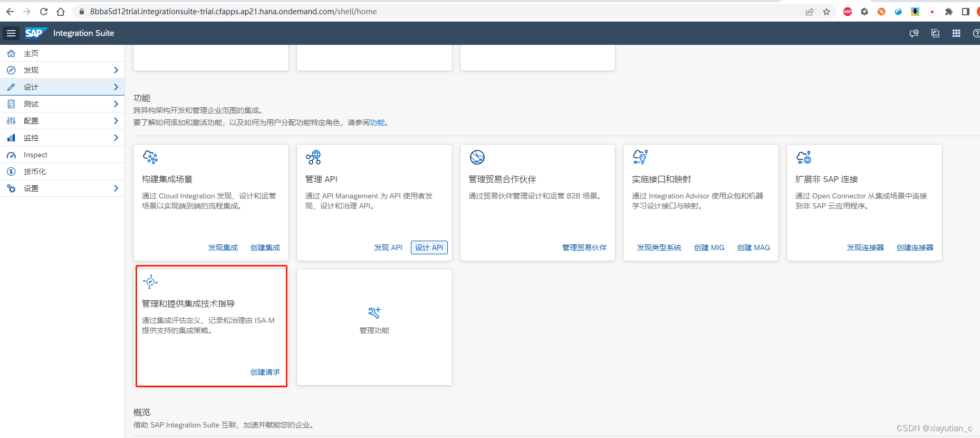The image size is (980, 438).
Task: Open the 发现类型系统 link
Action: coord(659,247)
